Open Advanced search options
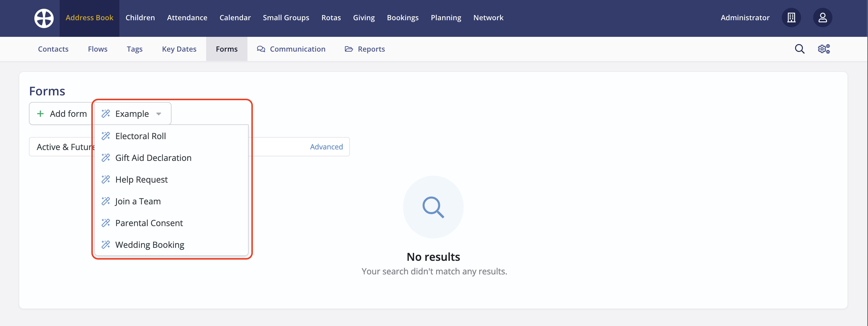 (x=326, y=147)
